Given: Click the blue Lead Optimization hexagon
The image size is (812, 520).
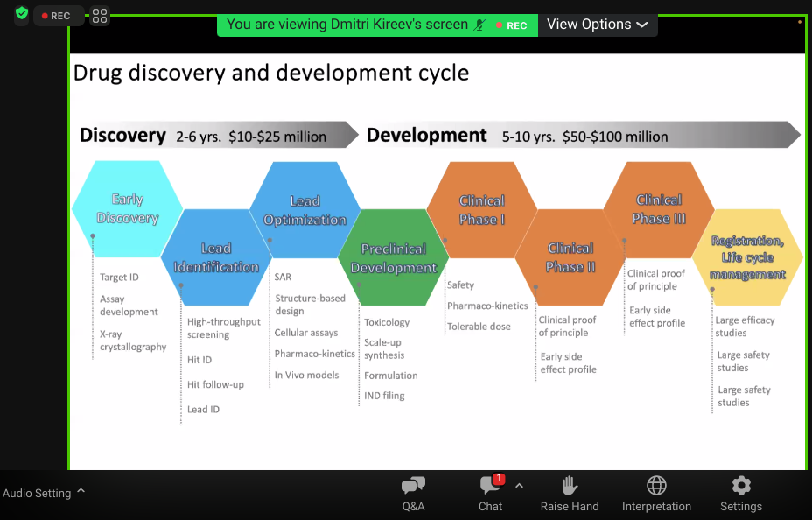Looking at the screenshot, I should click(304, 210).
